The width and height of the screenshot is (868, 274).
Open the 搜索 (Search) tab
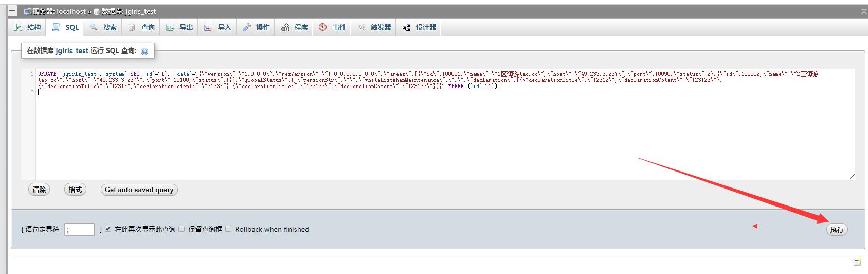[103, 27]
